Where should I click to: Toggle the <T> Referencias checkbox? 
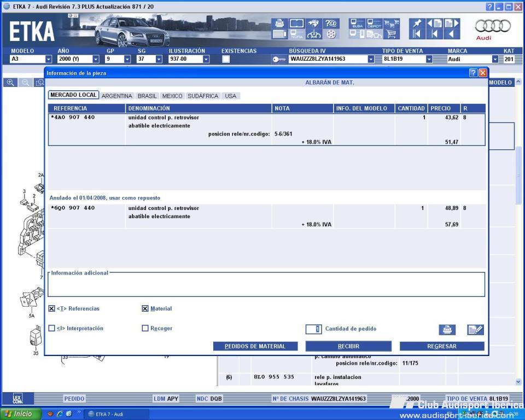51,309
